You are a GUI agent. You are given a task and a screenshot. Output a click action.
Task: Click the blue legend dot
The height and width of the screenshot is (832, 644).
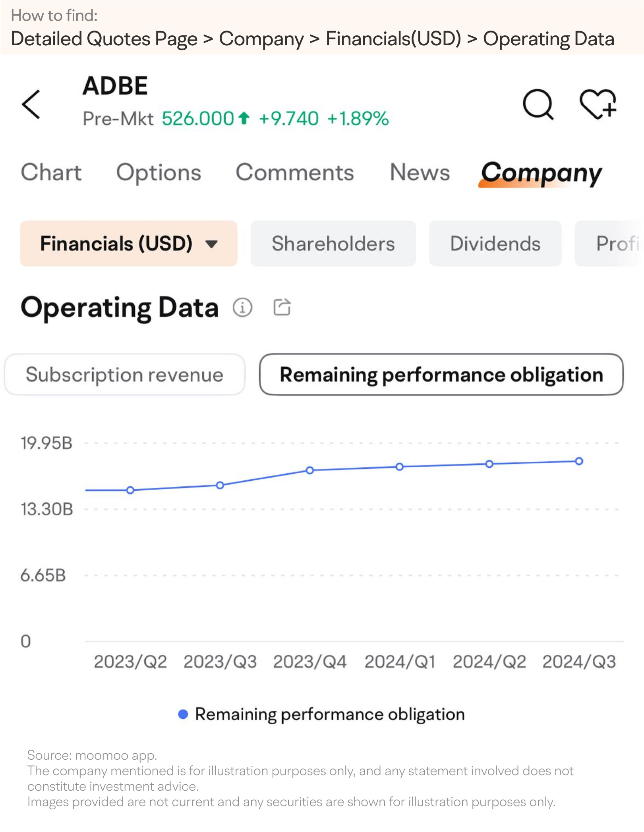coord(183,714)
